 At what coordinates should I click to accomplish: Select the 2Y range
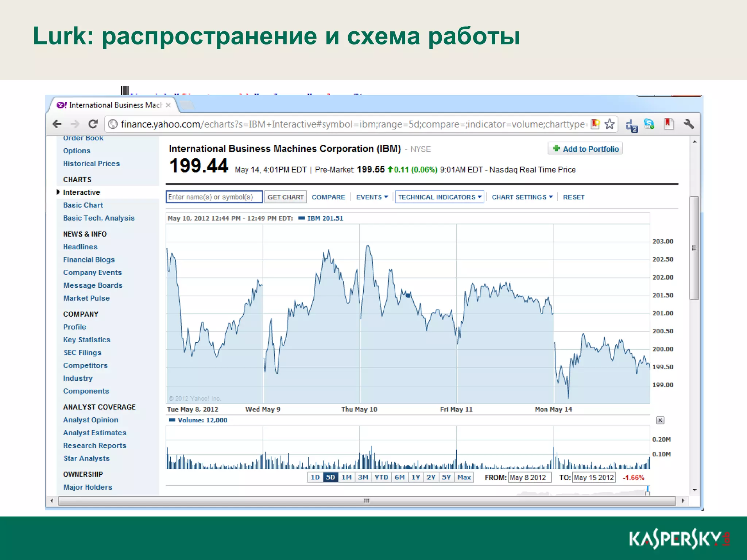click(x=431, y=477)
